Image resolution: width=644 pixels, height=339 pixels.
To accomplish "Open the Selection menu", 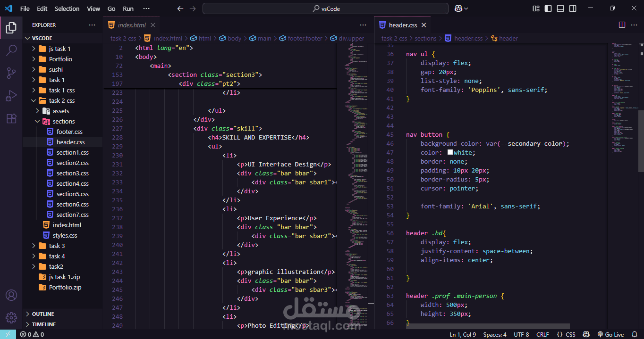I will pos(67,8).
